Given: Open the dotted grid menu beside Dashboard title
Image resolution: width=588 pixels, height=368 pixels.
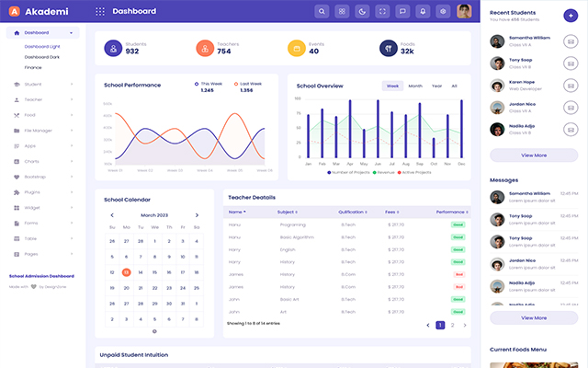Looking at the screenshot, I should click(99, 12).
